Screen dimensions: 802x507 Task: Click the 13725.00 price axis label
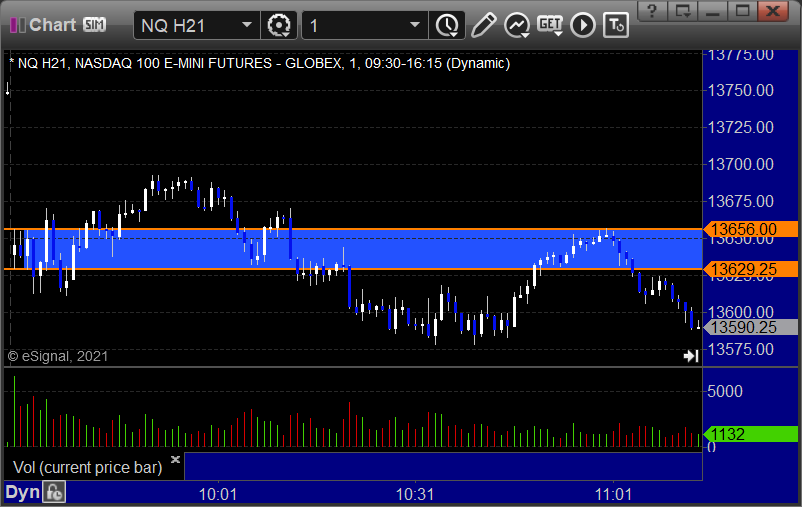tap(741, 127)
